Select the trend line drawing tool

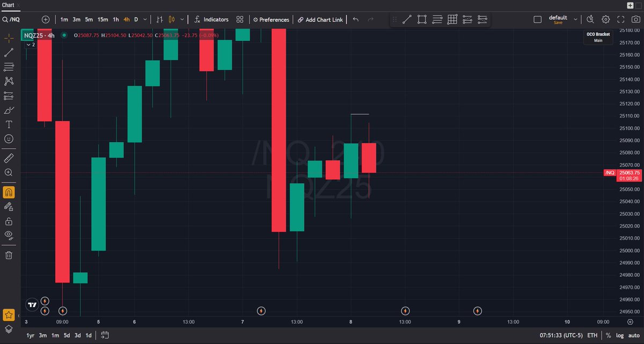click(x=9, y=52)
